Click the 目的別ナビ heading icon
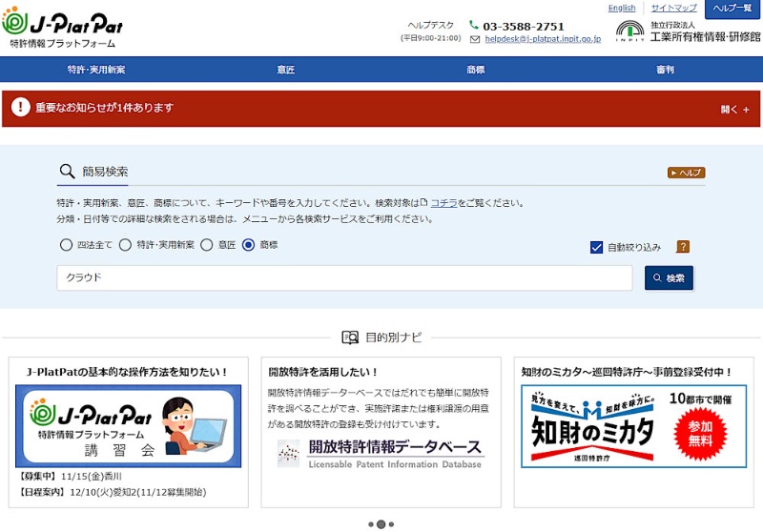The image size is (763, 532). pyautogui.click(x=350, y=338)
